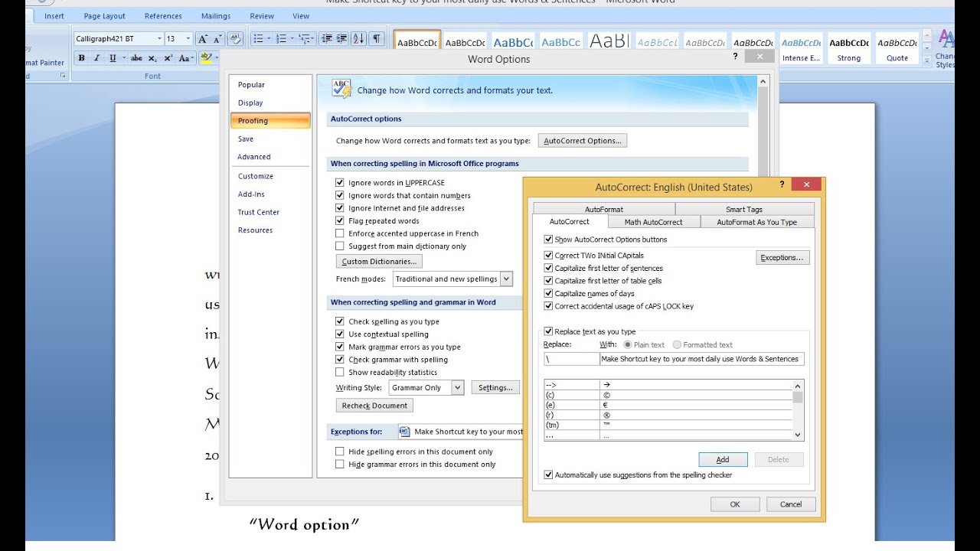Switch to the Smart Tags tab

click(x=744, y=209)
